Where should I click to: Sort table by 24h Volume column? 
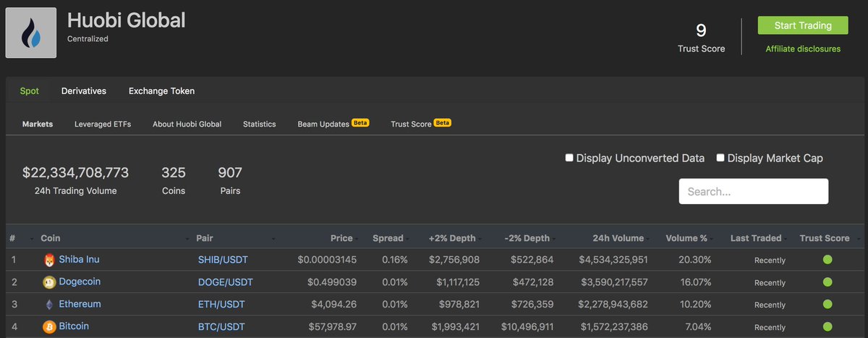617,238
